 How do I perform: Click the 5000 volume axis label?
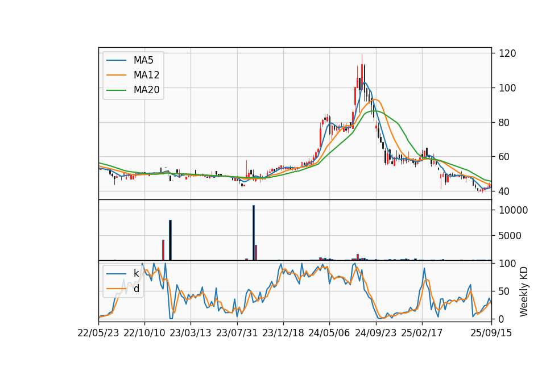point(510,236)
